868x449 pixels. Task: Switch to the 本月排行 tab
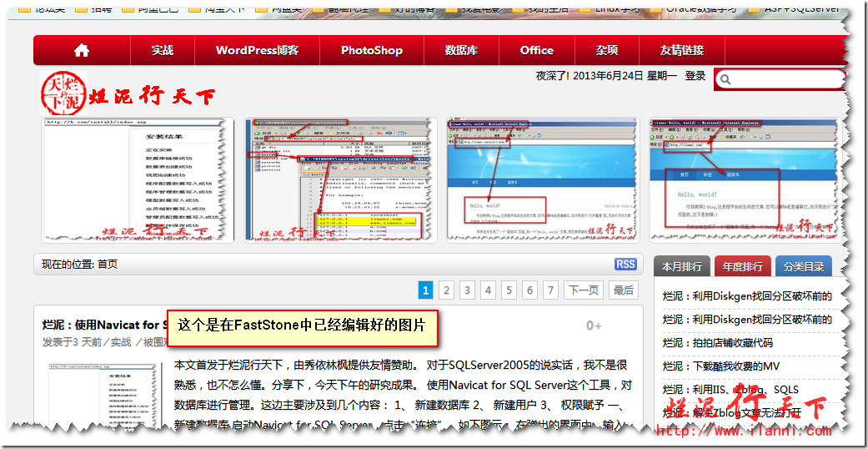[682, 266]
